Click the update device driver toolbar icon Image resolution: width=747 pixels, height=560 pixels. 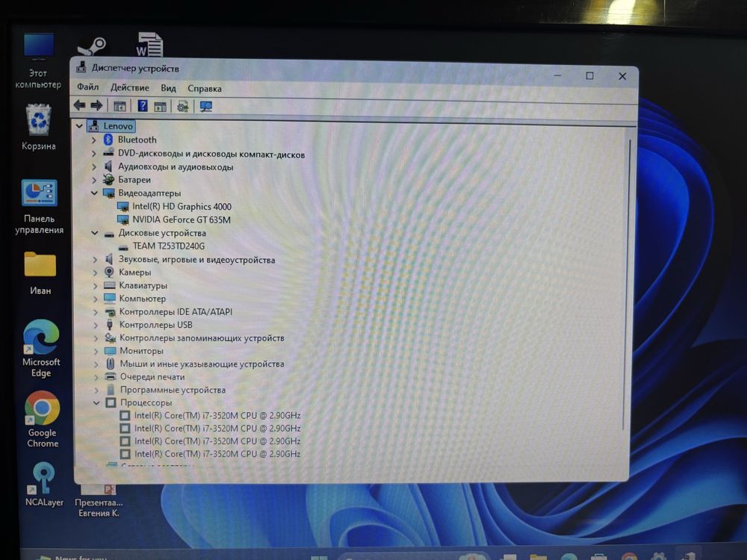pos(182,106)
